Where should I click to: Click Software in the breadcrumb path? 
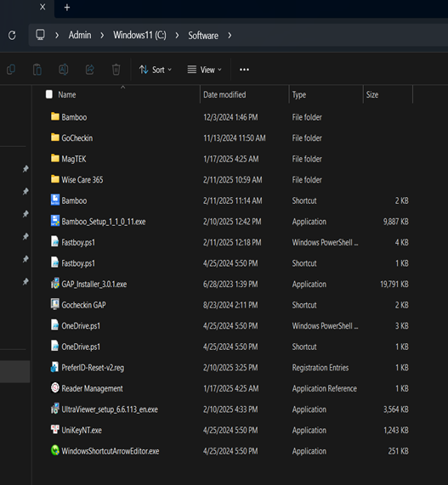pos(203,36)
